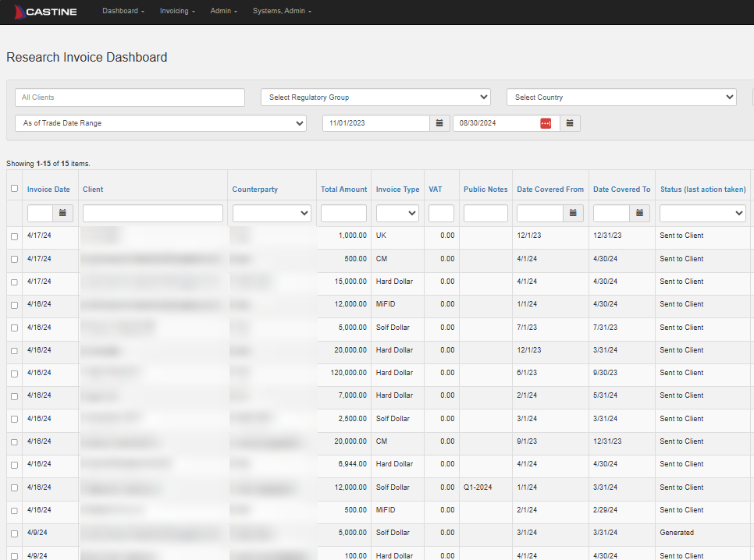
Task: Open the Systems, Admin user menu
Action: click(282, 11)
